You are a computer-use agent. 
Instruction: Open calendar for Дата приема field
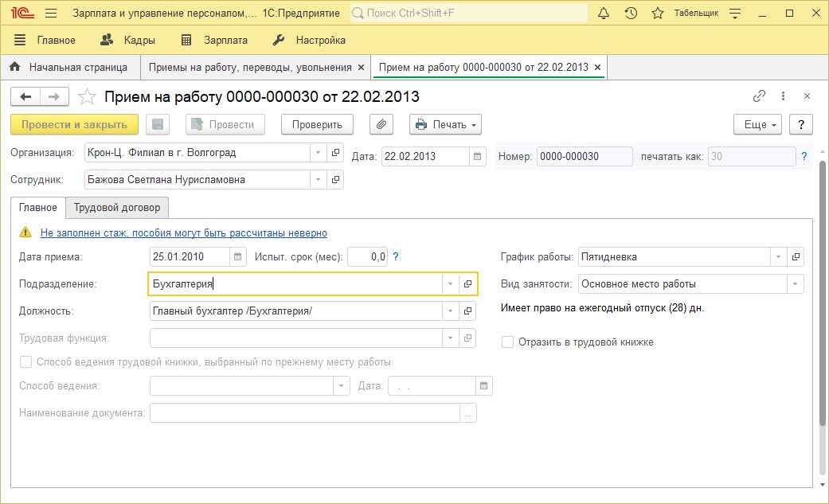click(x=237, y=257)
